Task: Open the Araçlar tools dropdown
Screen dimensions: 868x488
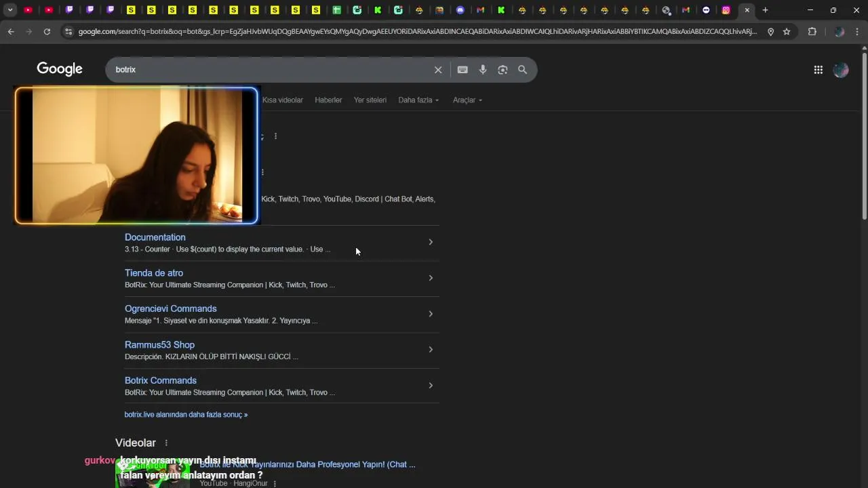Action: pyautogui.click(x=467, y=100)
